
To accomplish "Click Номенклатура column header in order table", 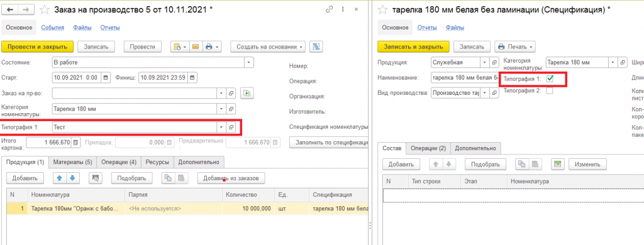I will tap(76, 194).
